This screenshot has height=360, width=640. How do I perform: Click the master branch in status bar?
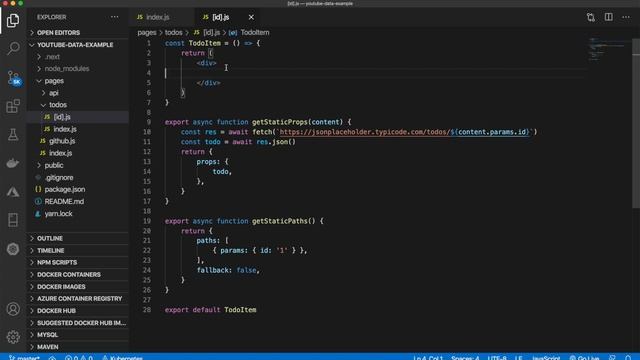pyautogui.click(x=24, y=358)
